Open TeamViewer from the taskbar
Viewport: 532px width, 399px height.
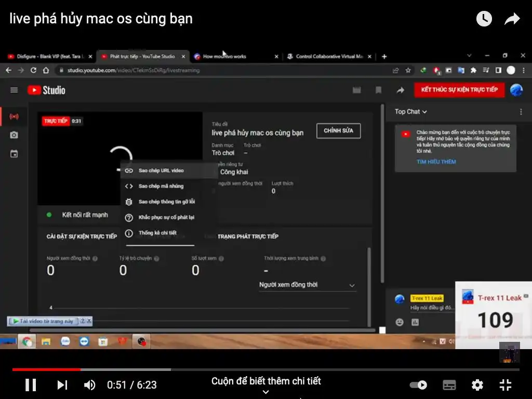tap(84, 341)
